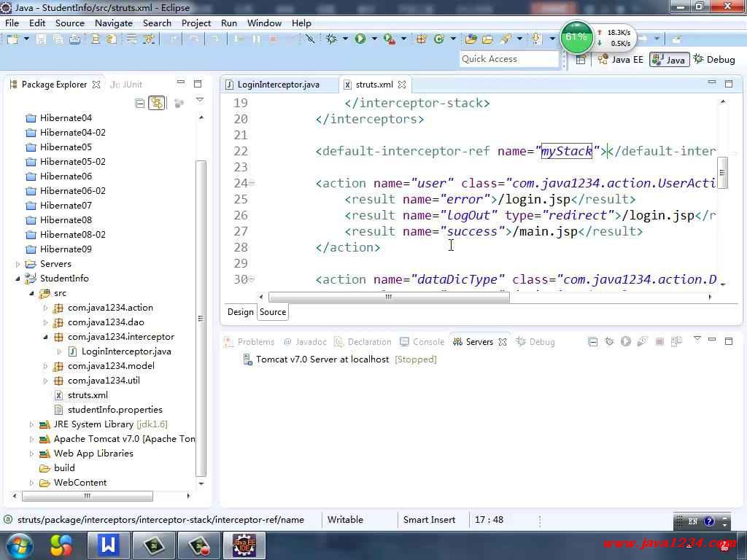Screen dimensions: 747x560
Task: Click Package Explorer vertical scrollbar thumb
Action: (x=201, y=319)
